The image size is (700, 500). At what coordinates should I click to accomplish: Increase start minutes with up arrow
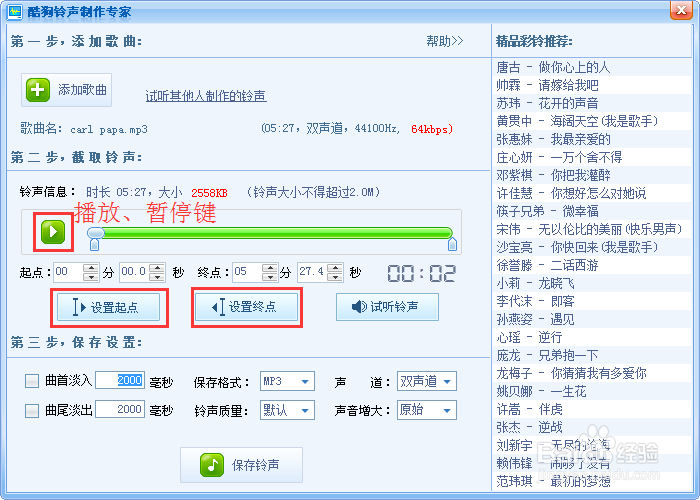(91, 267)
